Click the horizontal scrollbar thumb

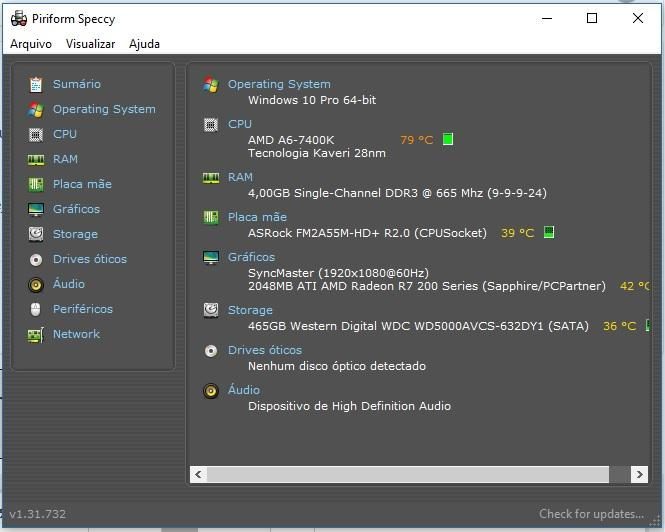point(408,474)
